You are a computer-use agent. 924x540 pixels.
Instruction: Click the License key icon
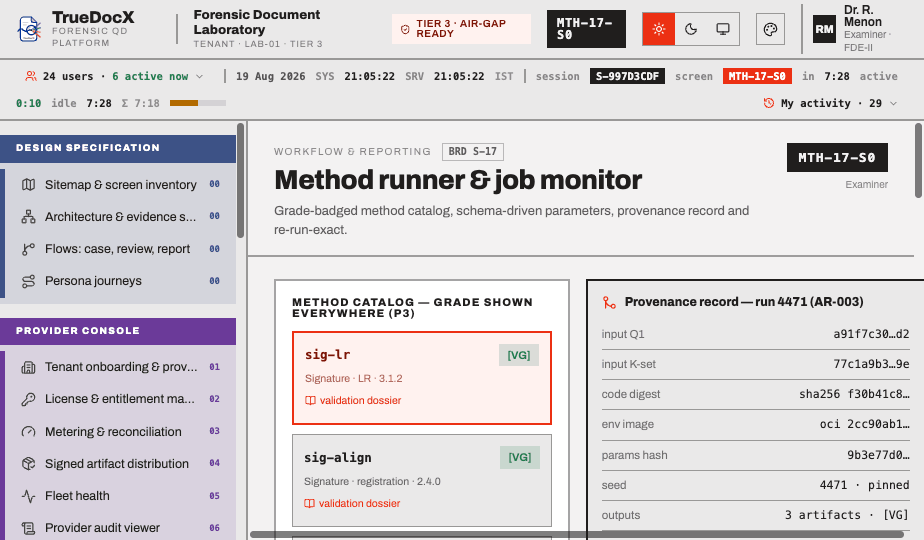pyautogui.click(x=28, y=399)
